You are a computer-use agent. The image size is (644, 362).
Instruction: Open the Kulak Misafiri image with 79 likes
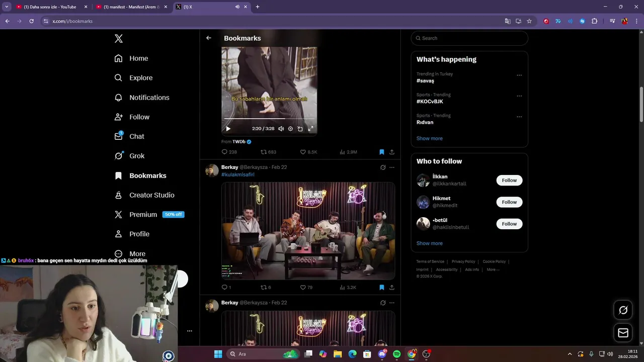(308, 231)
